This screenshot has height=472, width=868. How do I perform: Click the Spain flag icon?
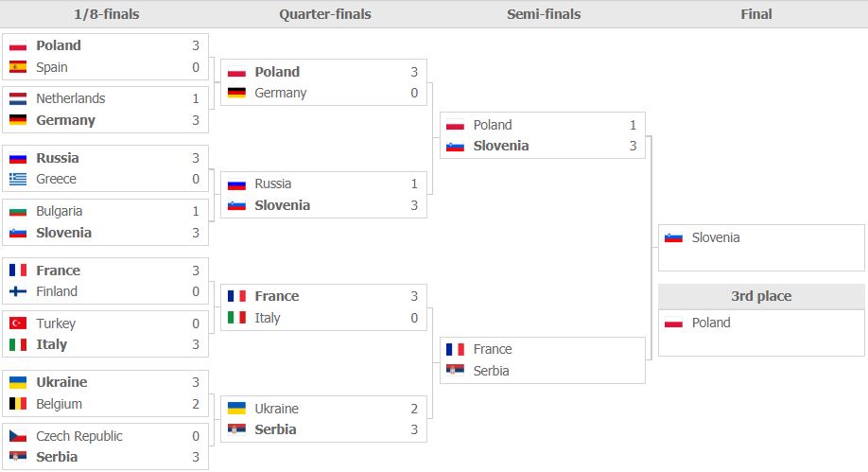pyautogui.click(x=18, y=67)
